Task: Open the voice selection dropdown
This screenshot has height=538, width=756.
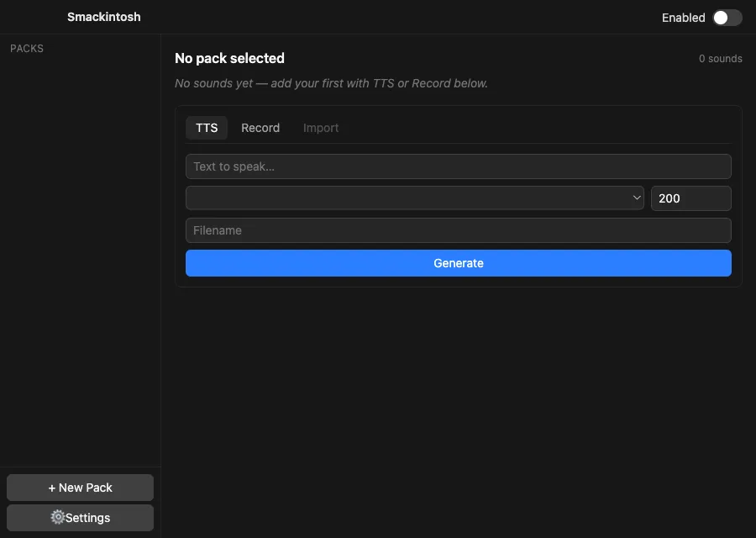Action: coord(415,198)
